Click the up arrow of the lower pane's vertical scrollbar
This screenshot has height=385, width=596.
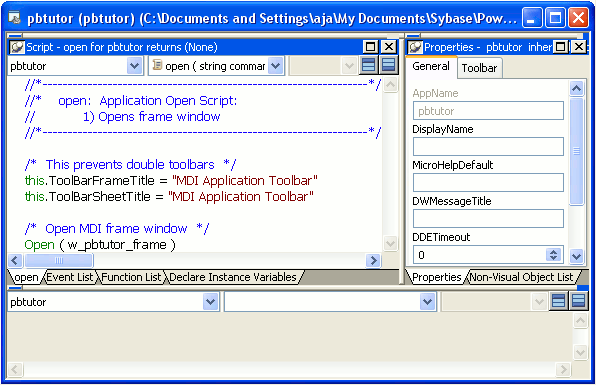(x=580, y=321)
